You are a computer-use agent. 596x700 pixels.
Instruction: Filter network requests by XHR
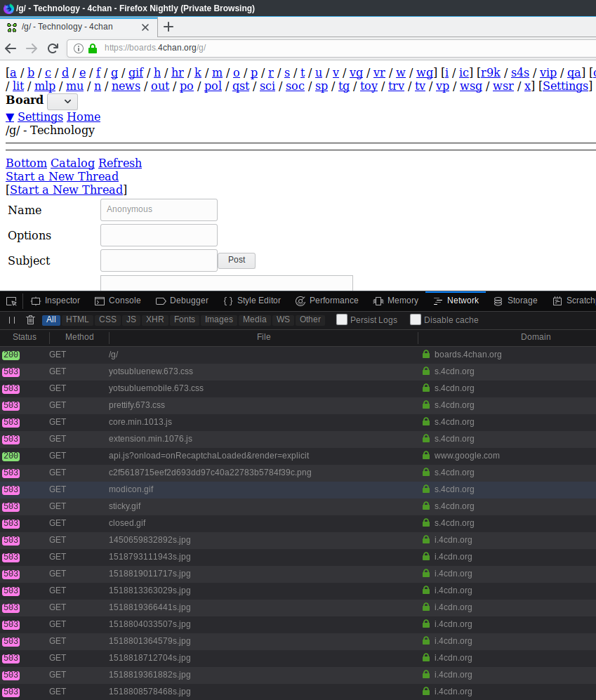click(x=155, y=319)
